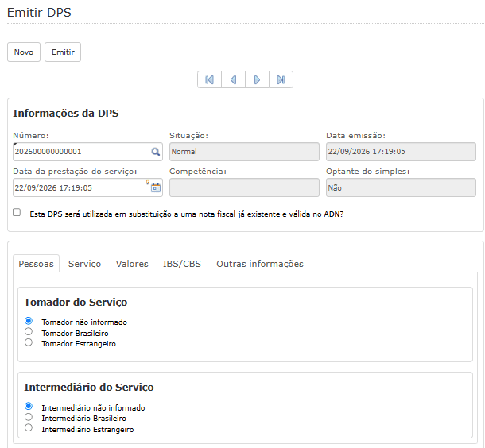Select Intermediário Estrangeiro radio option
The width and height of the screenshot is (485, 448).
(x=29, y=427)
